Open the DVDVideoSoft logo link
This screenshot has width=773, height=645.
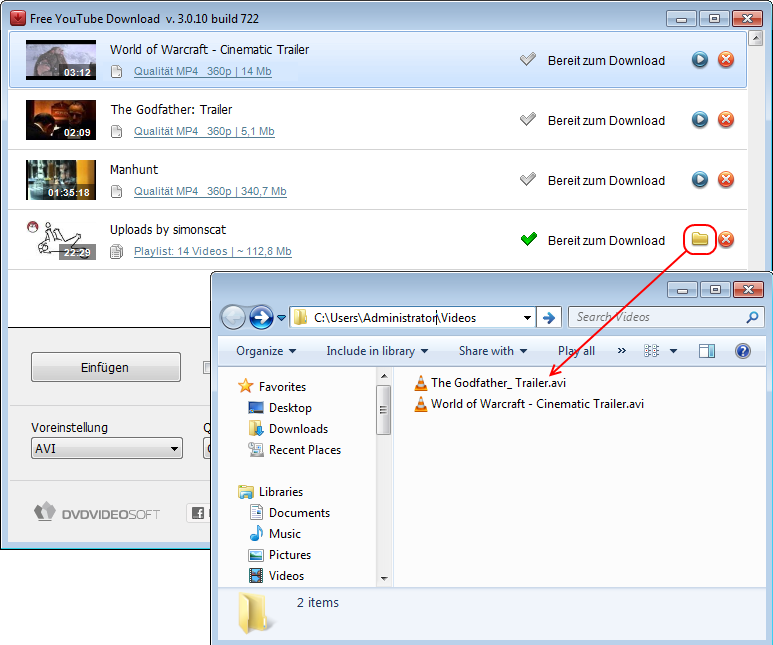point(97,513)
